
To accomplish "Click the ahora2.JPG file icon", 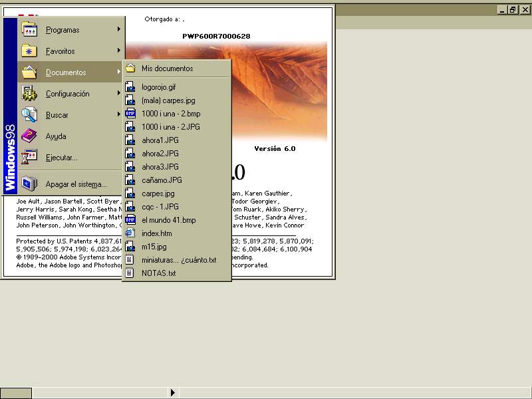I will tap(130, 154).
